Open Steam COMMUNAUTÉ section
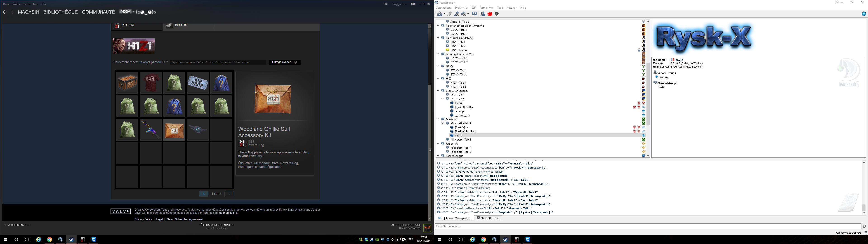 (98, 12)
